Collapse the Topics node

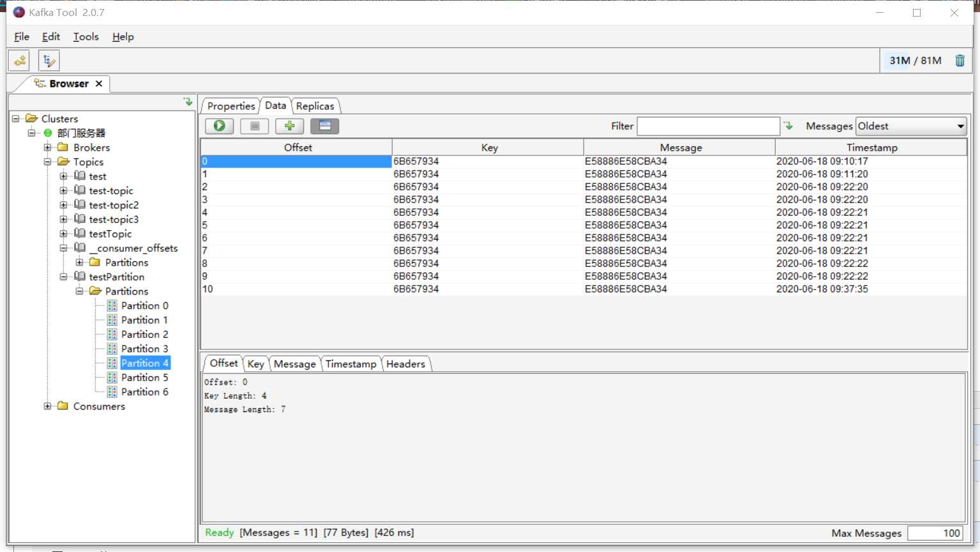[47, 162]
